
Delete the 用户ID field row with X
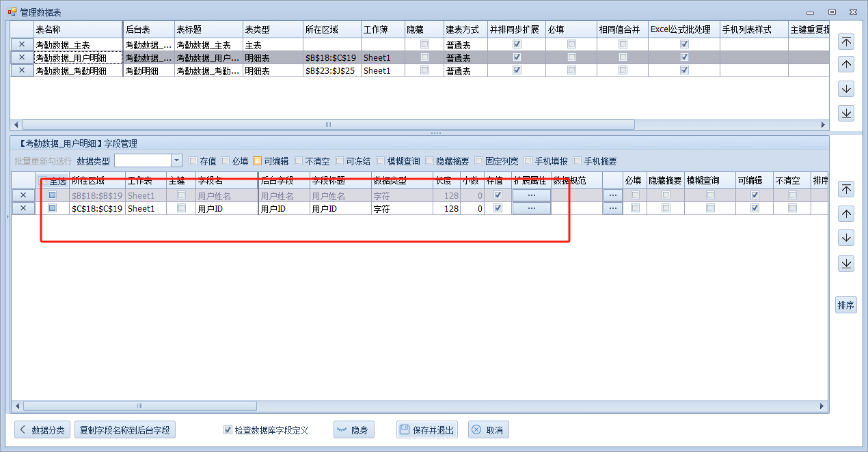click(x=23, y=209)
